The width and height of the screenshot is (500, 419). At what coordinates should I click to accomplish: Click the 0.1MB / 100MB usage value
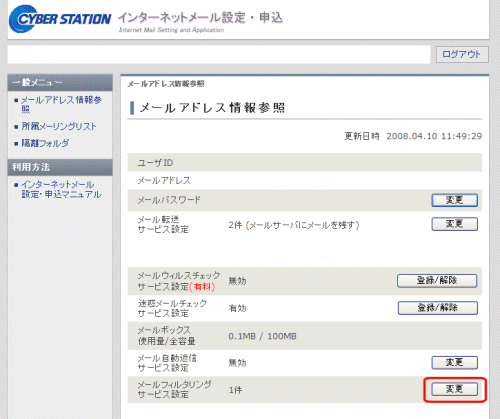pyautogui.click(x=262, y=336)
